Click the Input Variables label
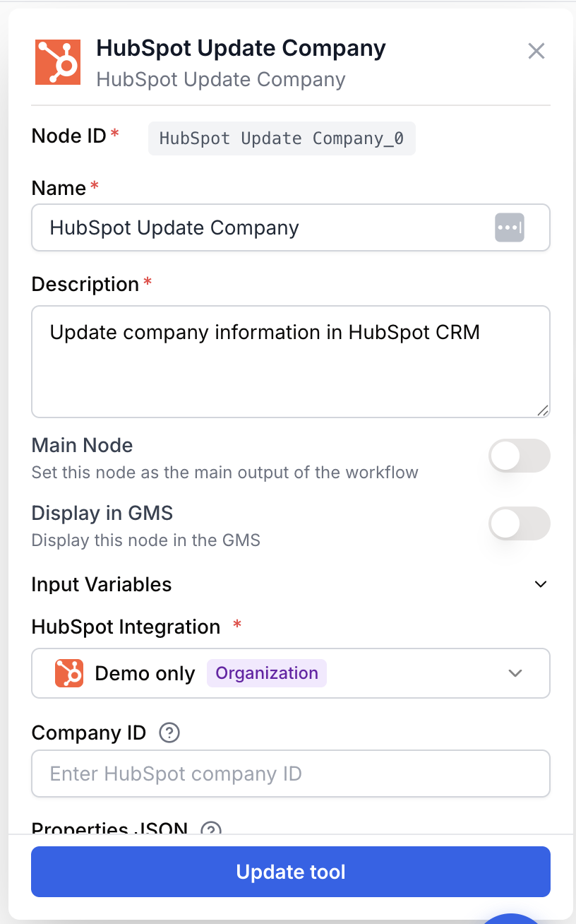576x924 pixels. 102,585
